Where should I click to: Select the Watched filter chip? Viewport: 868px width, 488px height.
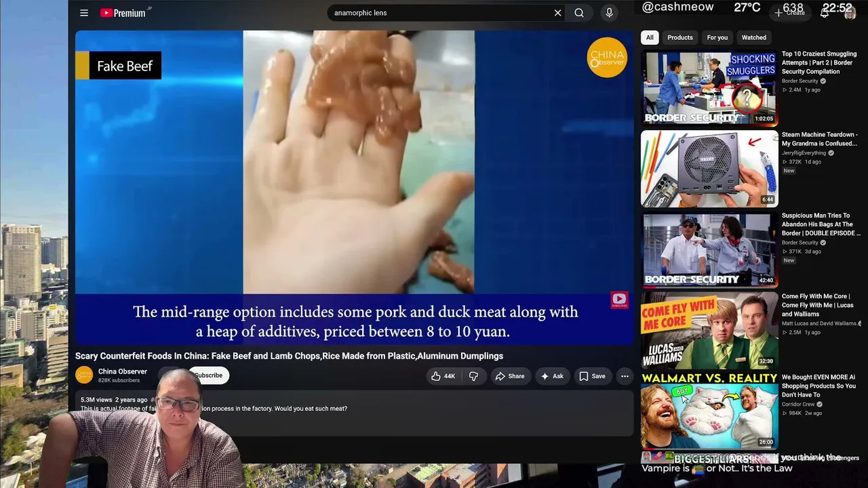[x=754, y=38]
